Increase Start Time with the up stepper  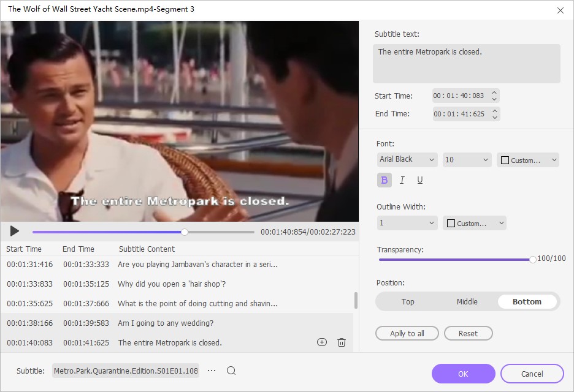(x=494, y=92)
